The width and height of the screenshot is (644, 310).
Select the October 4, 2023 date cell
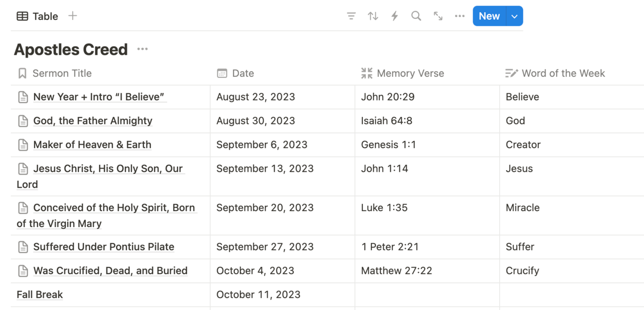(x=283, y=271)
